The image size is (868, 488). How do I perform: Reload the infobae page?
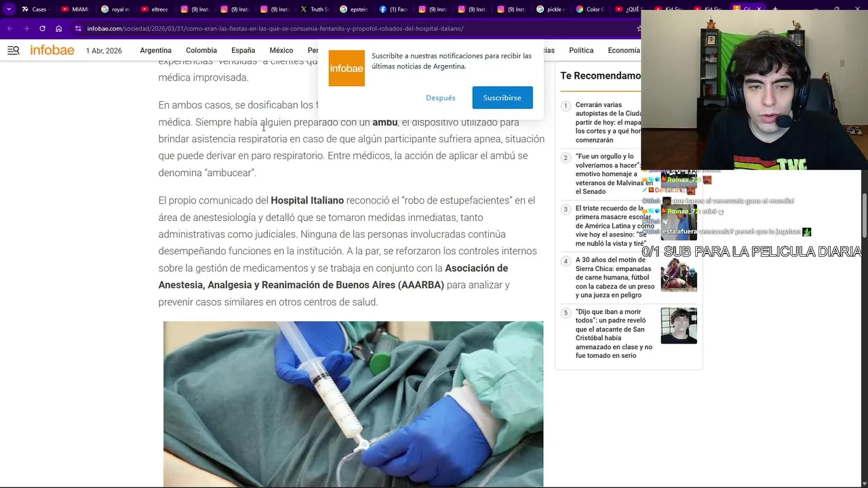[x=42, y=28]
